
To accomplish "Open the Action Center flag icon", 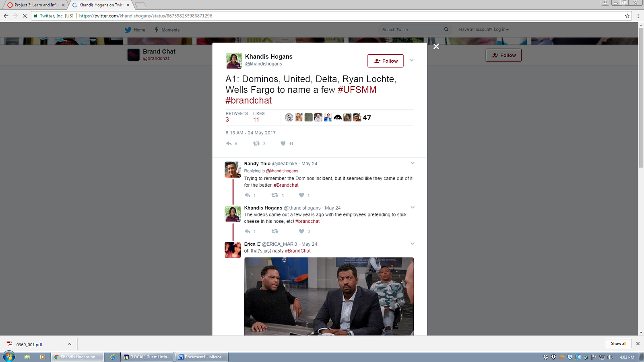I will point(594,357).
